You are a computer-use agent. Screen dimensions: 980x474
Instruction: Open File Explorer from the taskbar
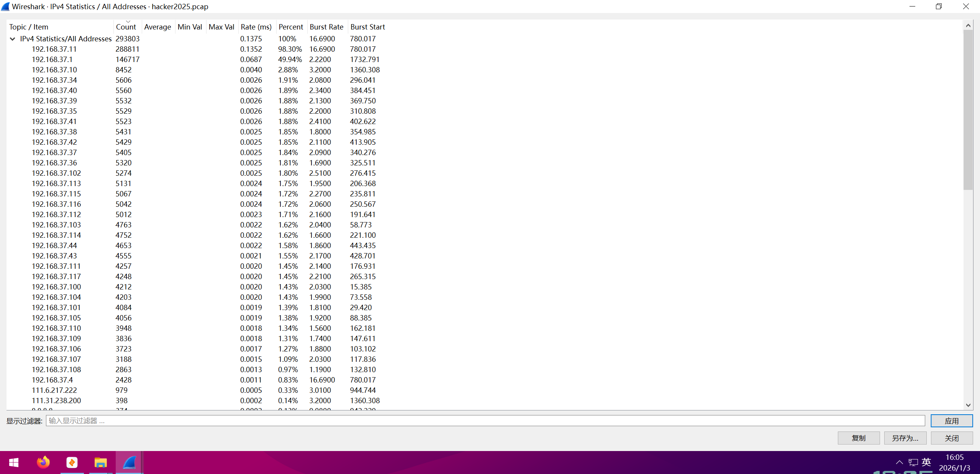pyautogui.click(x=100, y=463)
